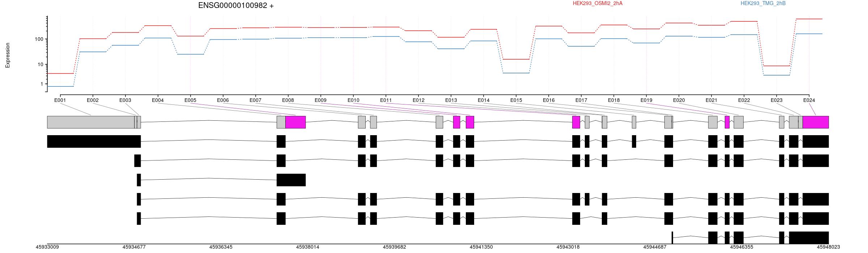
Task: Pick exon label E008
Action: pyautogui.click(x=288, y=100)
